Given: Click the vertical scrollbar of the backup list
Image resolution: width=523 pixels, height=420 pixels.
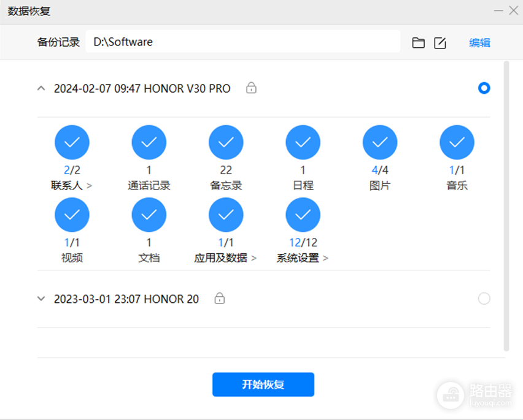Looking at the screenshot, I should point(506,206).
